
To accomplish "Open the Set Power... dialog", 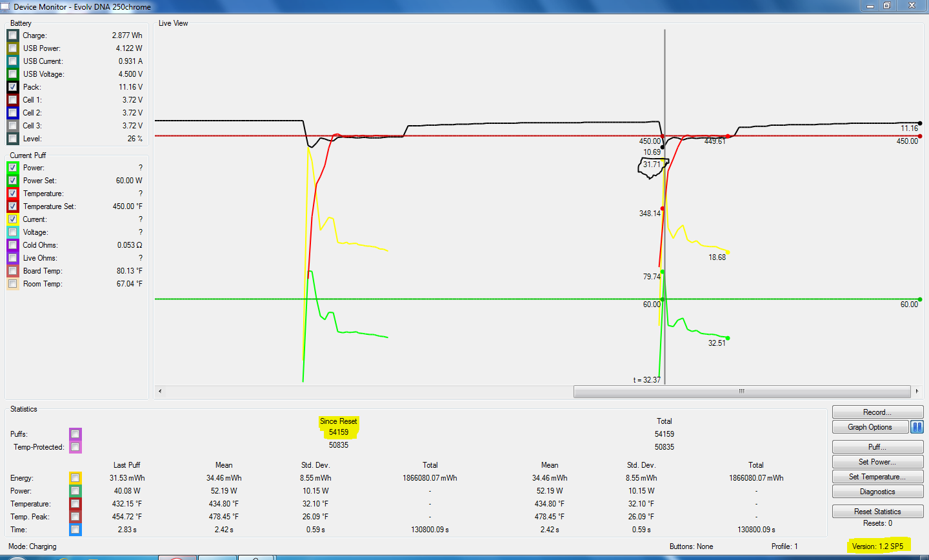I will coord(877,462).
